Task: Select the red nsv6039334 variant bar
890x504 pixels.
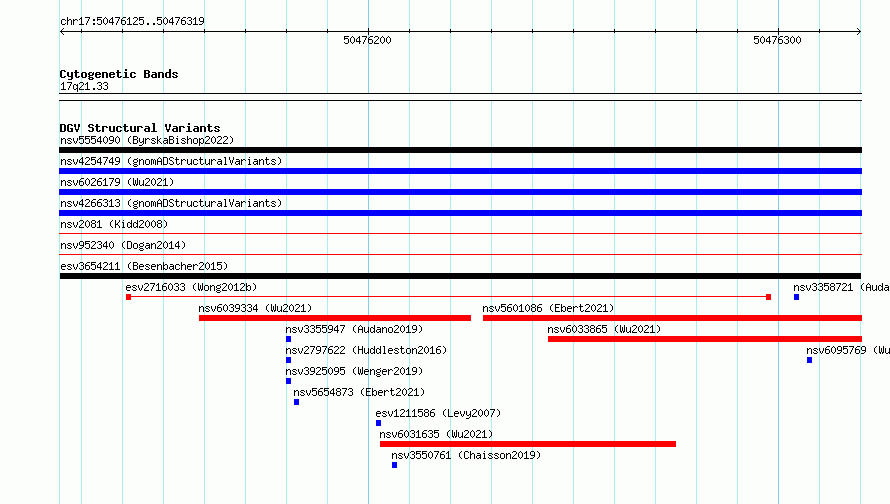Action: click(335, 318)
